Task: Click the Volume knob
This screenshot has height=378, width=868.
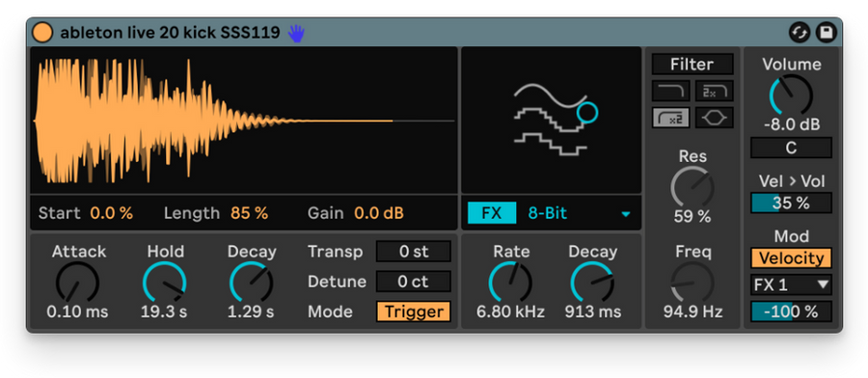Action: pyautogui.click(x=791, y=94)
